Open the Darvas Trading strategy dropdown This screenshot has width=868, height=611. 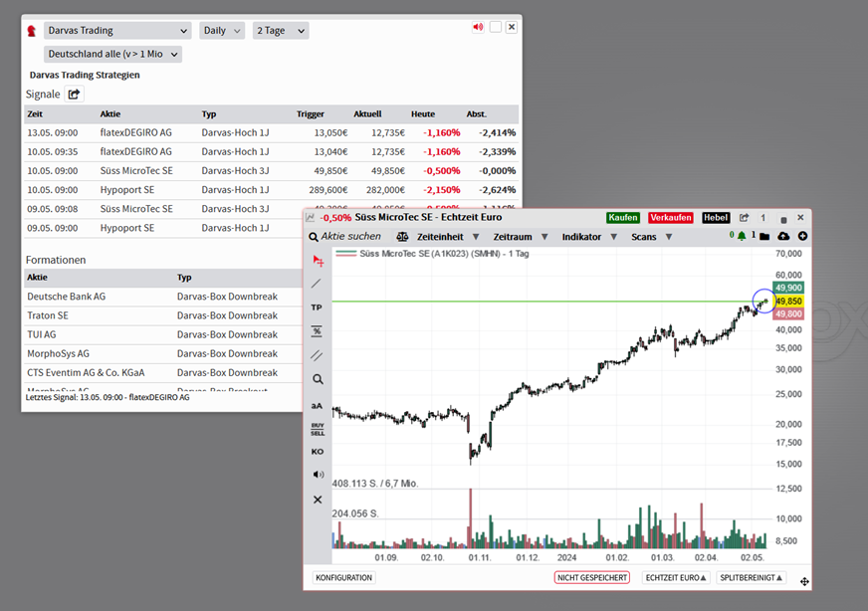(117, 31)
